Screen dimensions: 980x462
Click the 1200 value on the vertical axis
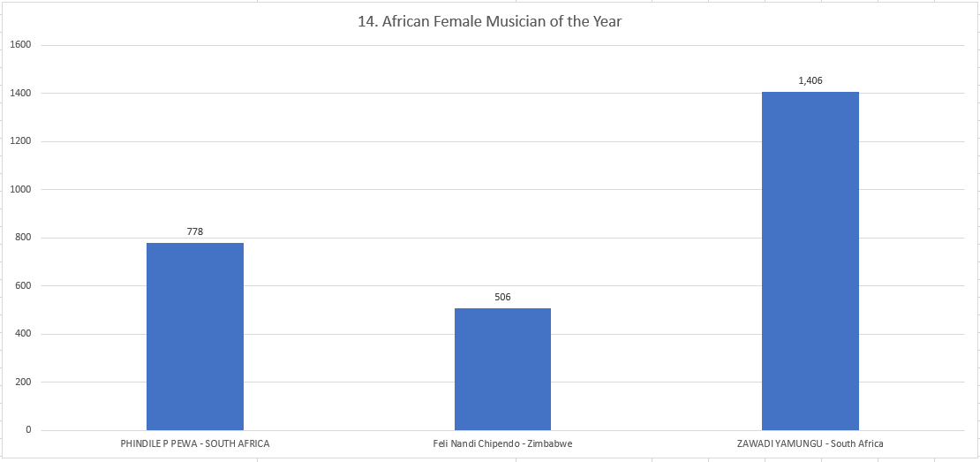[x=21, y=141]
